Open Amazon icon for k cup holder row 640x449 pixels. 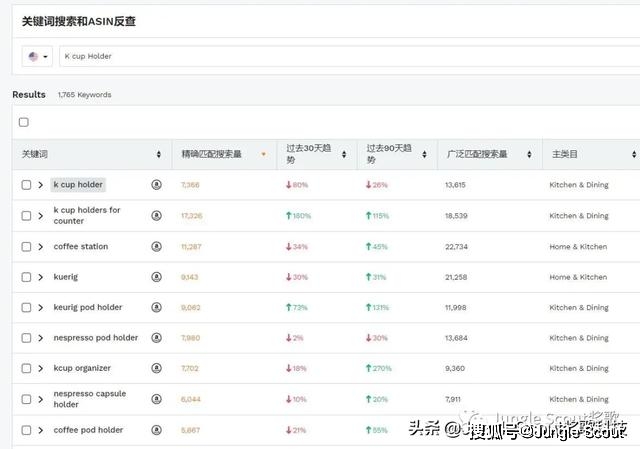click(156, 184)
